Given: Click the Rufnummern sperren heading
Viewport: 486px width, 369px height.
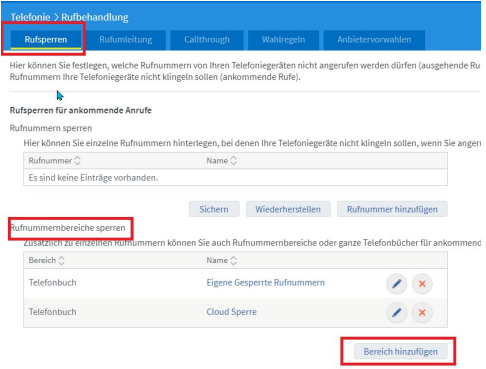Looking at the screenshot, I should pyautogui.click(x=51, y=128).
